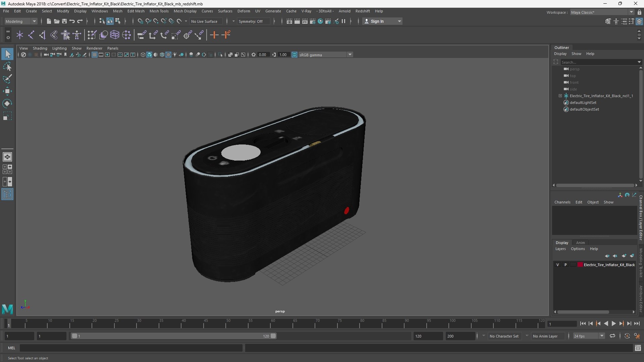Viewport: 644px width, 362px height.
Task: Select the Move tool in the toolbox
Action: pos(7,91)
